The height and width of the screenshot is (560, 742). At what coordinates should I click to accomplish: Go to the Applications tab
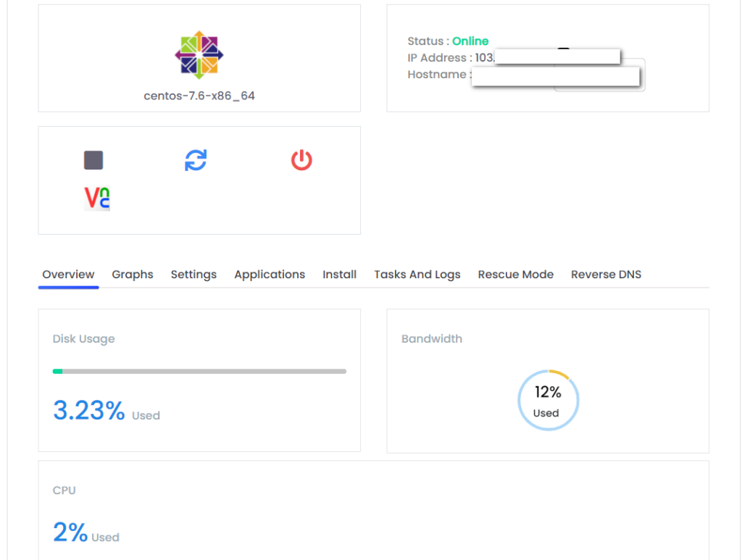[x=270, y=275]
